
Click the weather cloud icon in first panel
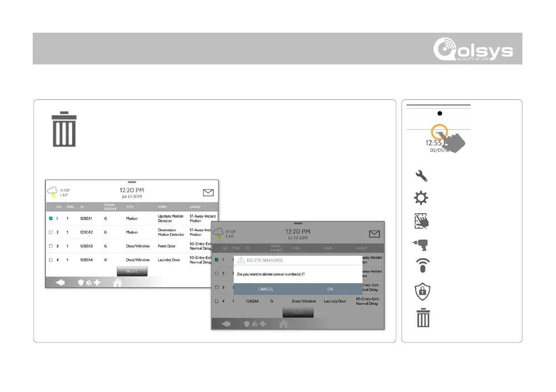(53, 194)
